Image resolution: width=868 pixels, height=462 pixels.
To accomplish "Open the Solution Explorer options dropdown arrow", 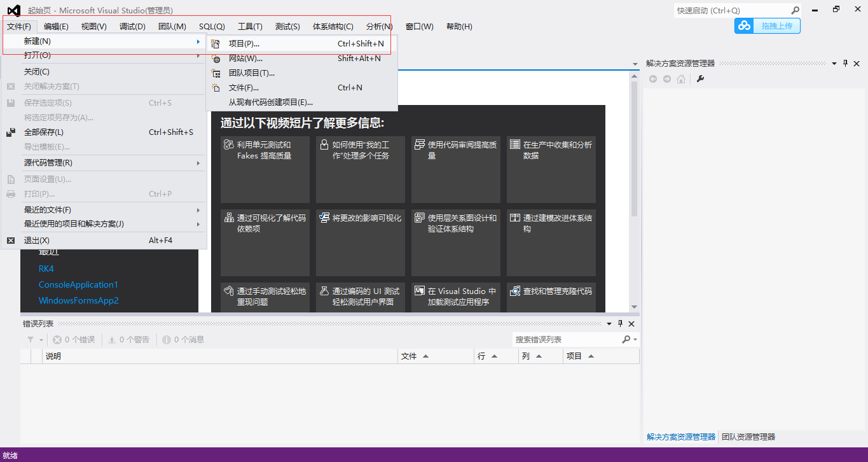I will coord(834,63).
